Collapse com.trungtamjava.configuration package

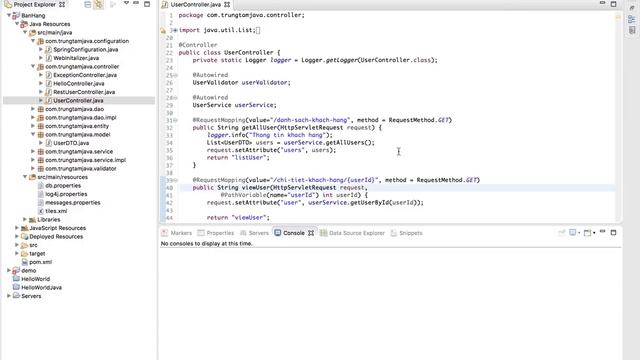click(33, 41)
